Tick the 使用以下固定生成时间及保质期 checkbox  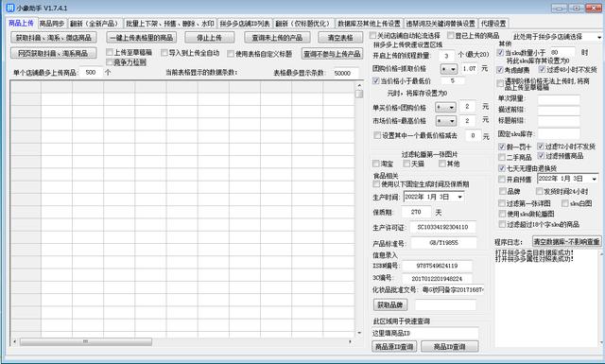click(376, 184)
